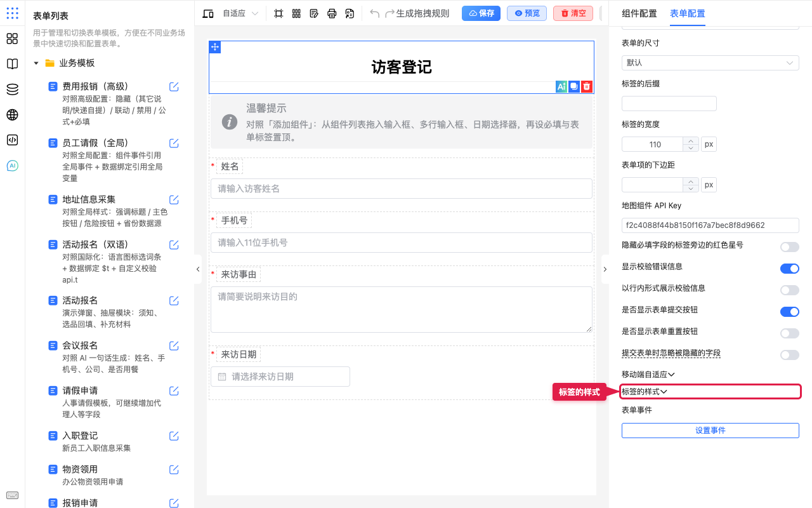Open the code icon in sidebar

coord(12,140)
